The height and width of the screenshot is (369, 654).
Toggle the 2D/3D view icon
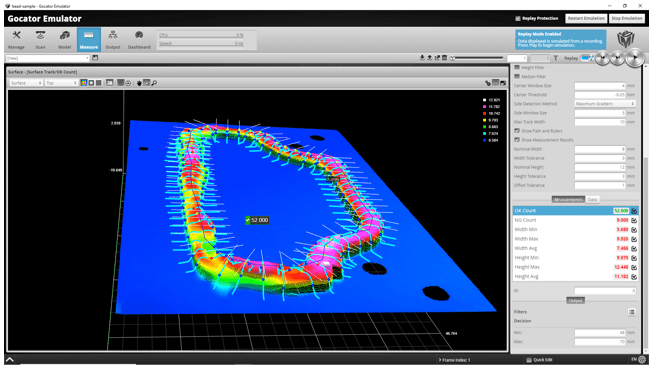pos(109,83)
